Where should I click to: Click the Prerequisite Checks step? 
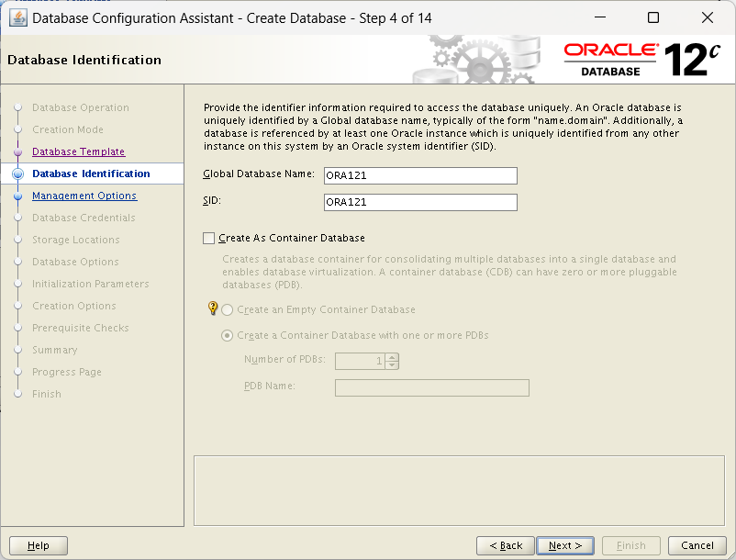coord(80,328)
